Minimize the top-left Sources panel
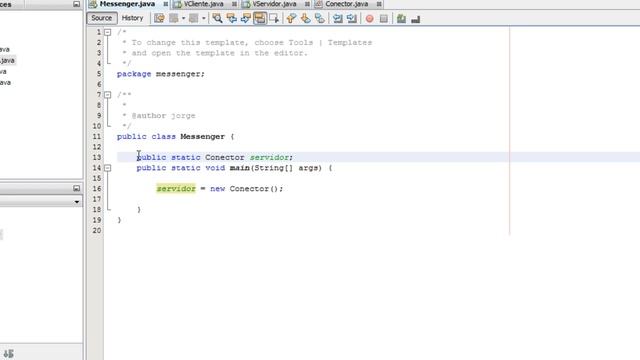 point(76,4)
